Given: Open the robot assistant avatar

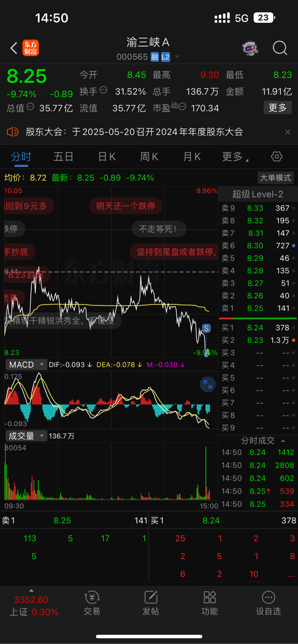Looking at the screenshot, I should click(x=250, y=48).
